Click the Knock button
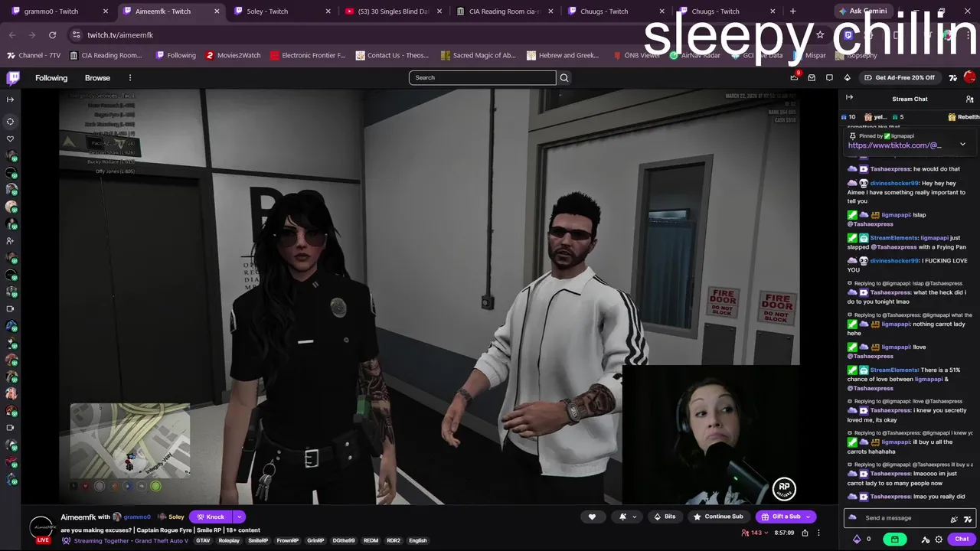The height and width of the screenshot is (551, 980). pos(211,517)
